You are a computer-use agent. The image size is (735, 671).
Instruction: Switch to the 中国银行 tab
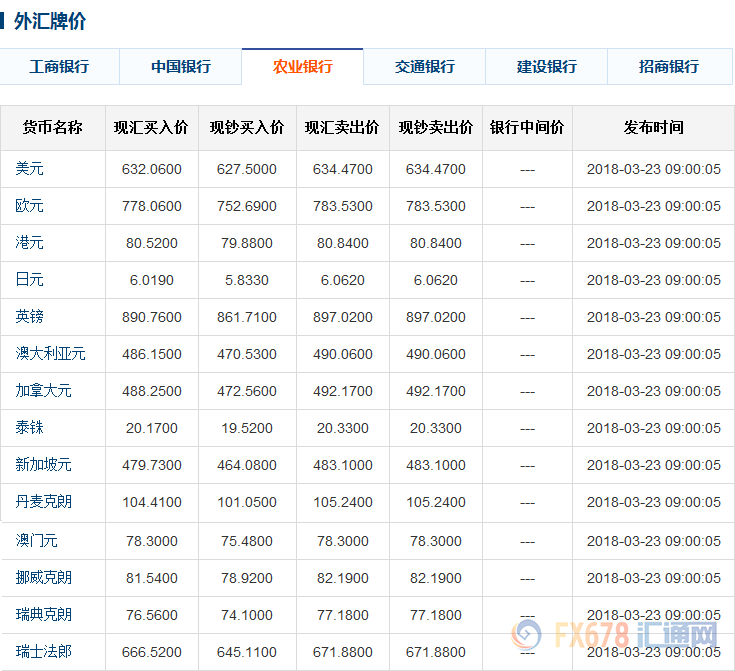pyautogui.click(x=181, y=67)
